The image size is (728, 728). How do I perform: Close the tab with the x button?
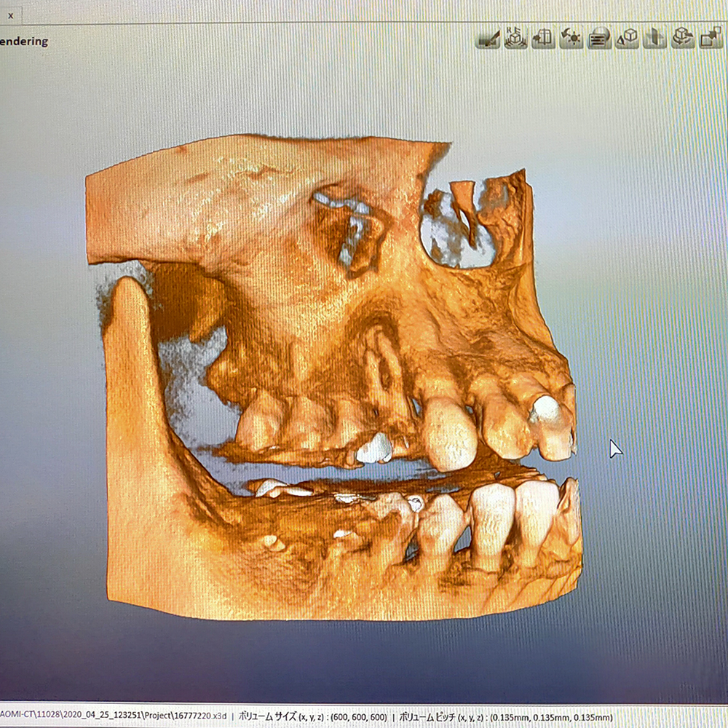click(x=10, y=14)
